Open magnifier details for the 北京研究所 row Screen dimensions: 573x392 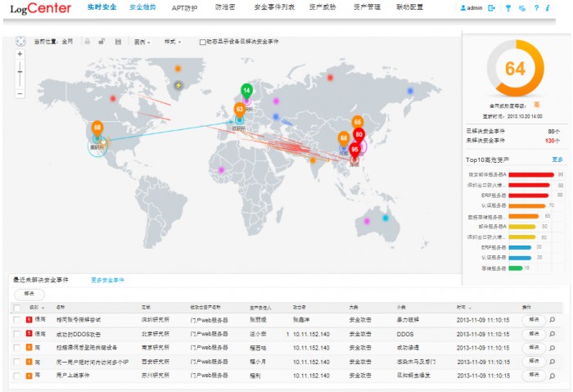[x=553, y=334]
